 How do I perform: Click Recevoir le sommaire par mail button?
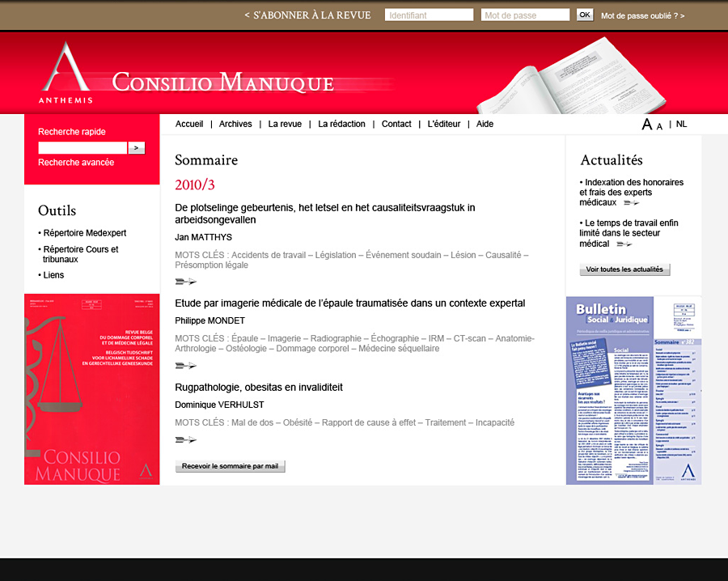point(231,466)
